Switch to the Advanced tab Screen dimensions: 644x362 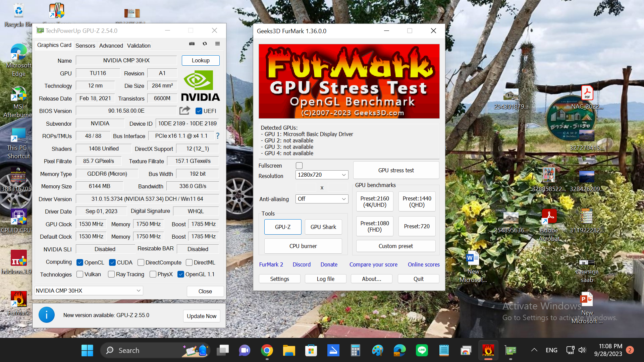pyautogui.click(x=111, y=46)
